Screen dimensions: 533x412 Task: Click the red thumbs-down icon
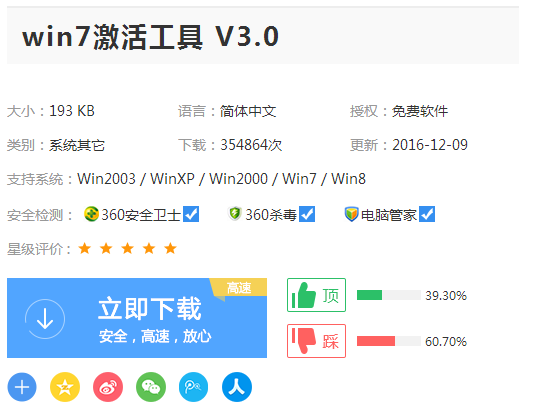[x=304, y=340]
